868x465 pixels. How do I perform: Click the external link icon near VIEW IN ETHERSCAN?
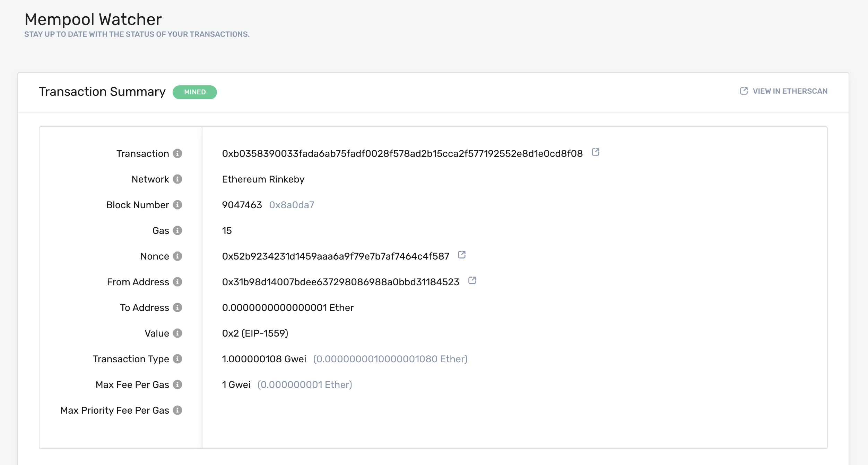click(743, 91)
